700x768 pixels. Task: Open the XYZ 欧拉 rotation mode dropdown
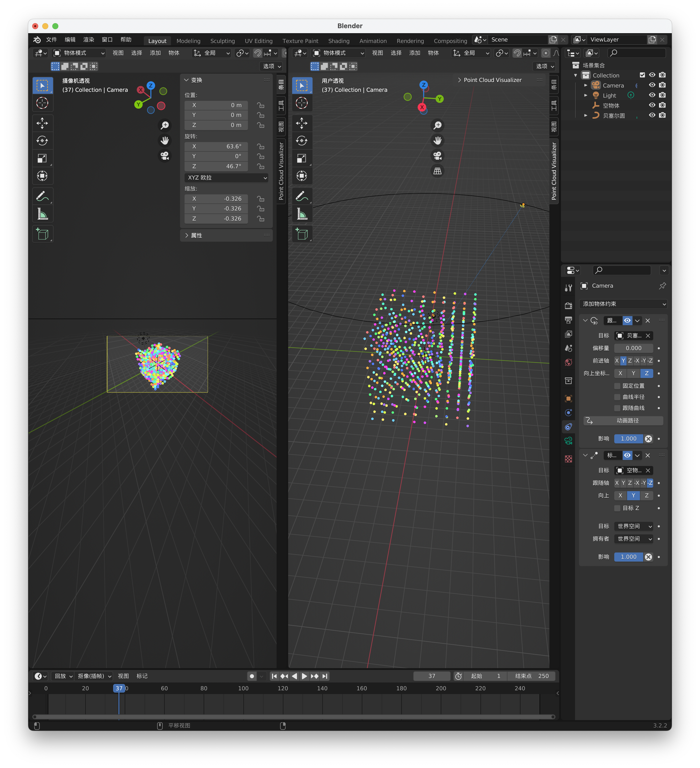(227, 178)
